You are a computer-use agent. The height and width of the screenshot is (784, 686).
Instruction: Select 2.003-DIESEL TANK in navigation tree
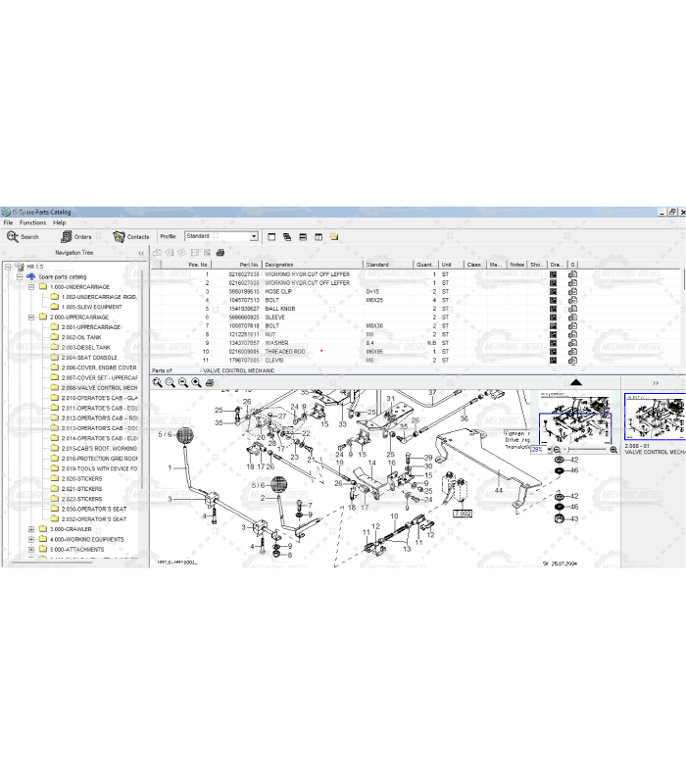click(x=86, y=347)
